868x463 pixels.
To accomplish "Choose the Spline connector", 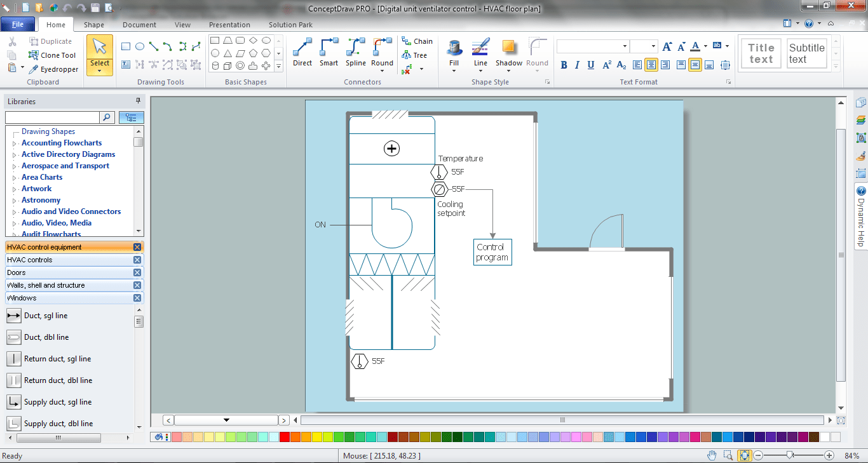I will 355,53.
